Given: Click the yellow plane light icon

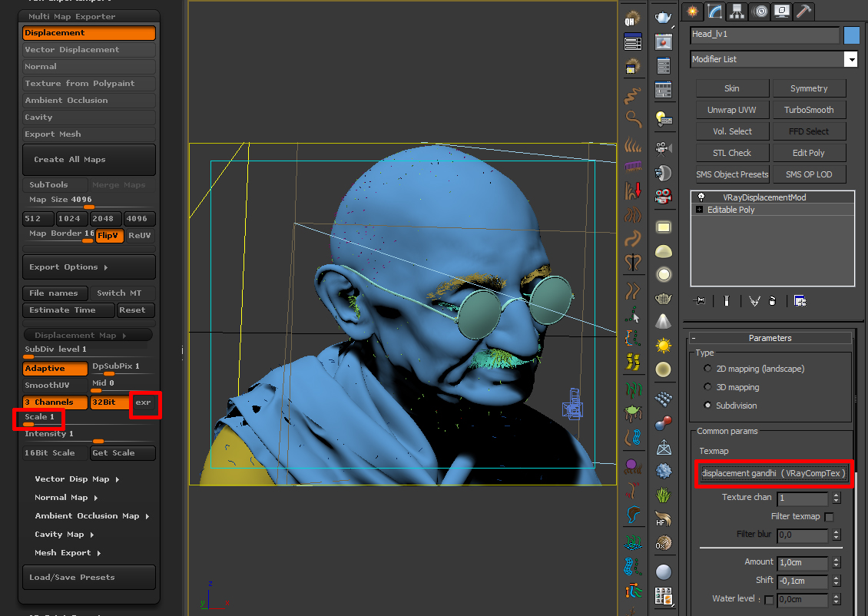Looking at the screenshot, I should coord(663,227).
